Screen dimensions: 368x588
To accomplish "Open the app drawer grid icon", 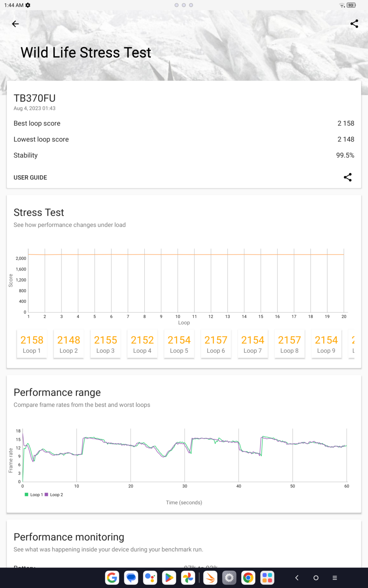I will (x=267, y=578).
